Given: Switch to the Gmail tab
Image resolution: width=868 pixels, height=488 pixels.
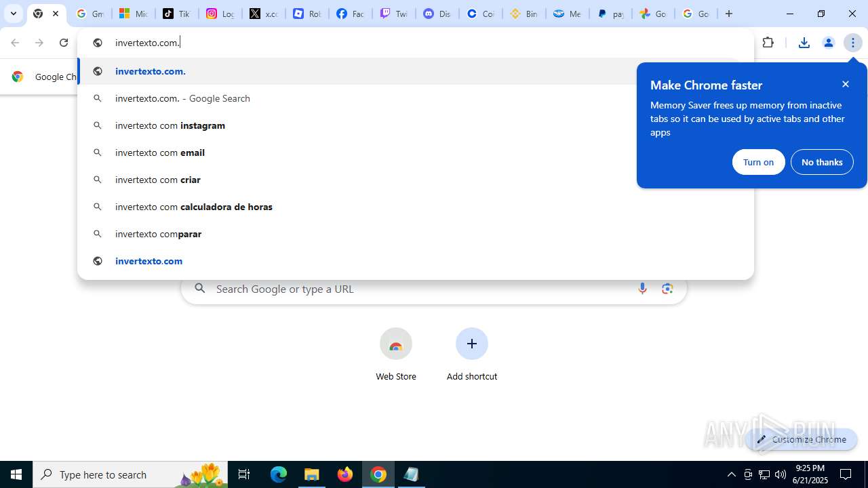Looking at the screenshot, I should coord(90,14).
